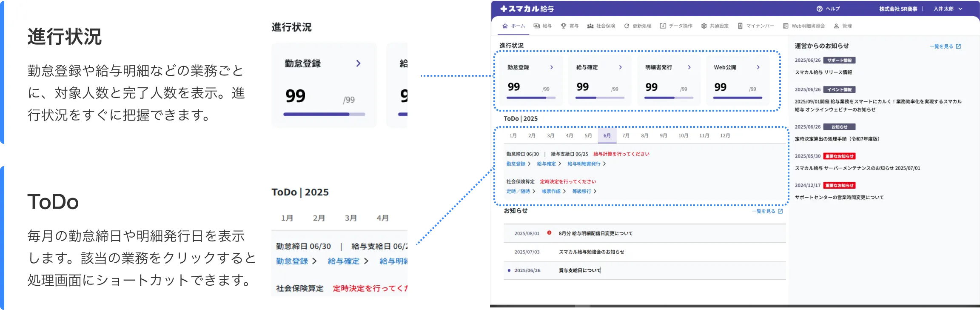Open 一覧を見る link for 運営からのお知らせ
Screen dimensions: 980x310
click(x=941, y=46)
